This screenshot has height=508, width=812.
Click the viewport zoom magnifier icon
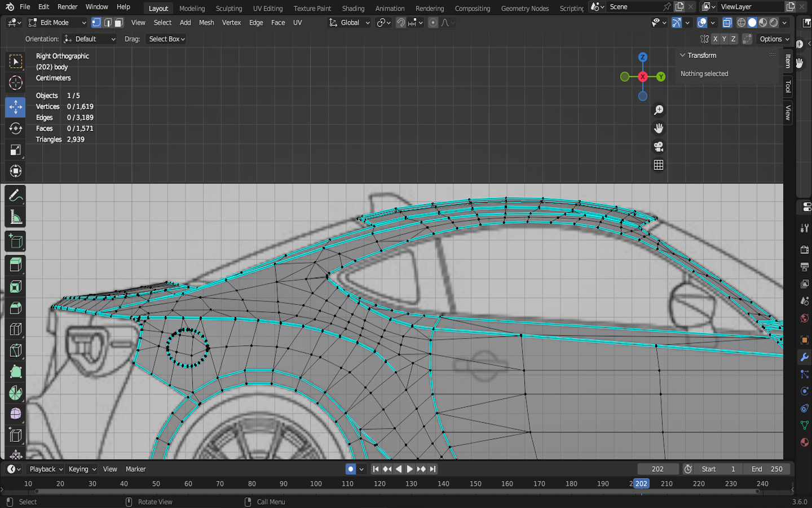(x=658, y=110)
